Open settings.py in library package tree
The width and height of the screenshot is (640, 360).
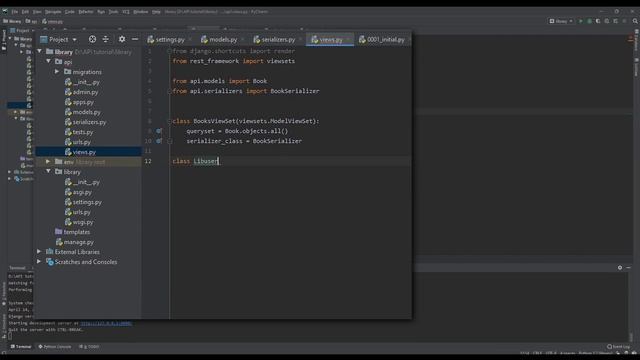(84, 202)
